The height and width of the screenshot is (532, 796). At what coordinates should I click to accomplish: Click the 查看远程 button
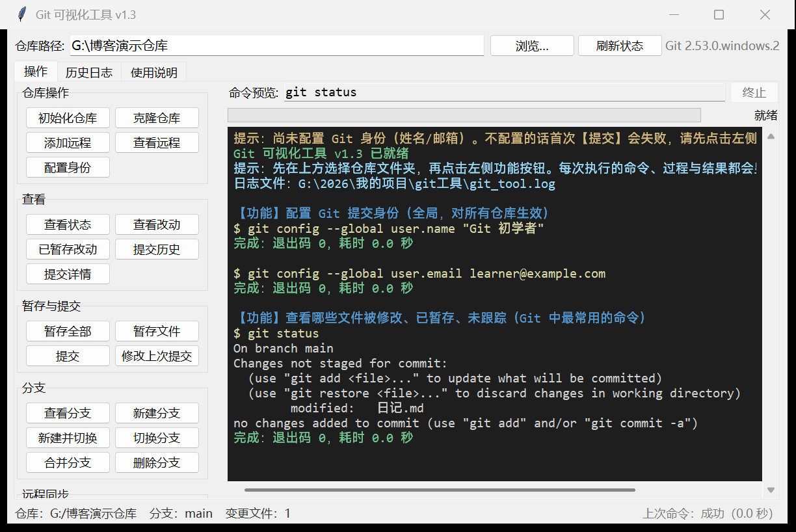tap(157, 143)
